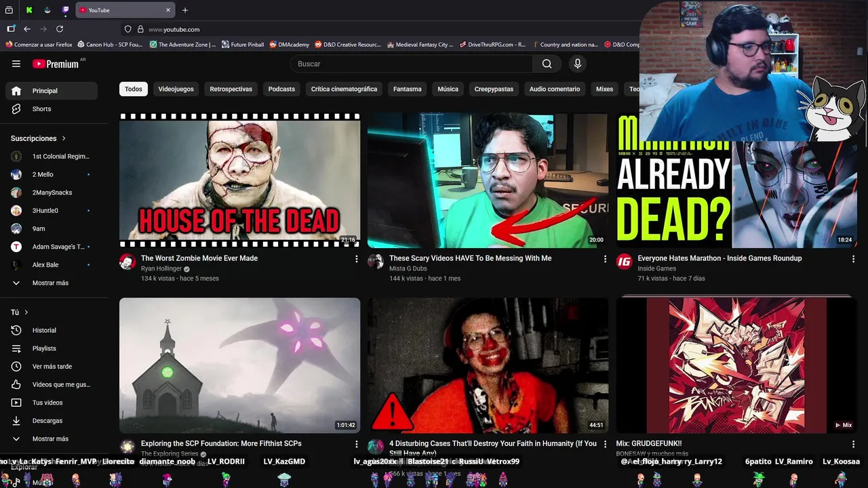The height and width of the screenshot is (488, 868).
Task: Open options for These Scary Videos video
Action: tap(605, 259)
